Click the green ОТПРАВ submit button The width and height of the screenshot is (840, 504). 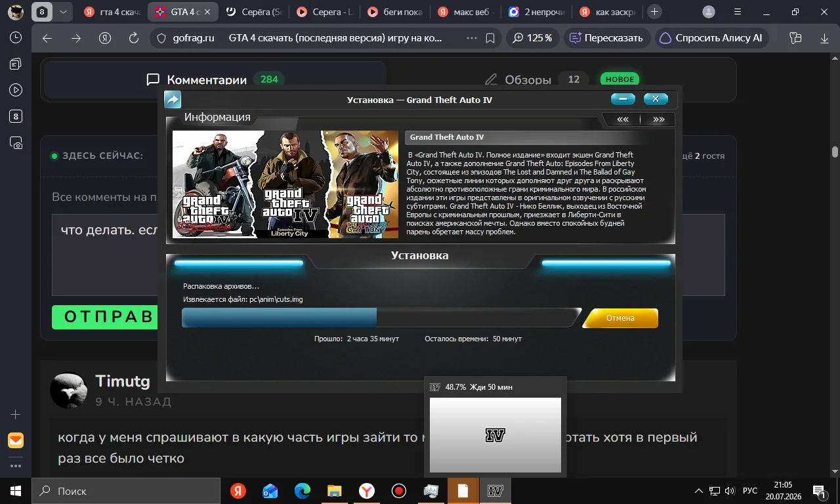pyautogui.click(x=105, y=317)
